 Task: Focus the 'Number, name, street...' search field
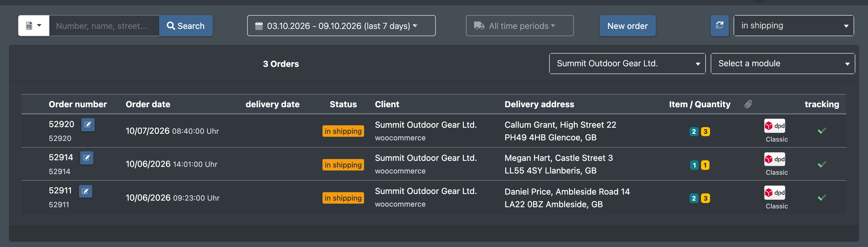104,26
